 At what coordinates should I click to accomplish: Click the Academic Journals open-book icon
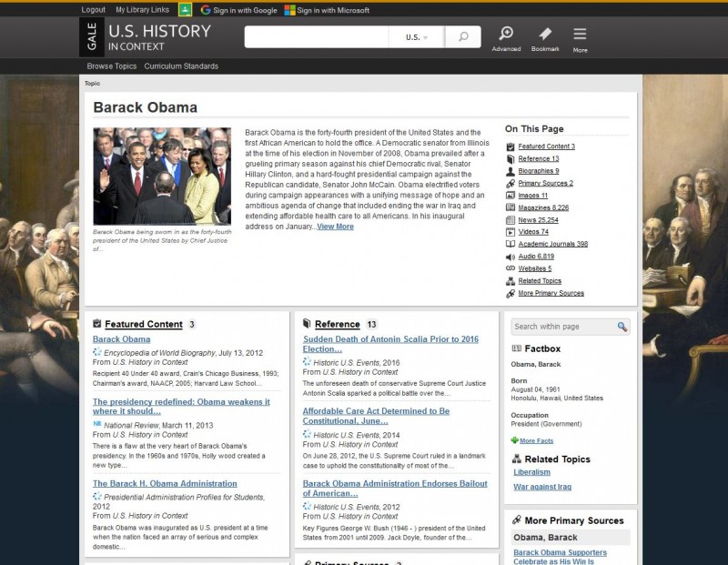pyautogui.click(x=511, y=244)
